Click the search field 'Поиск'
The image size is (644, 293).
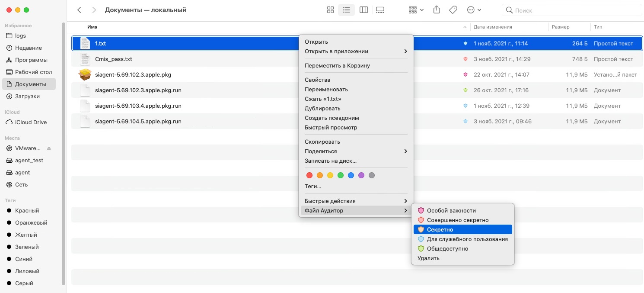tap(571, 10)
